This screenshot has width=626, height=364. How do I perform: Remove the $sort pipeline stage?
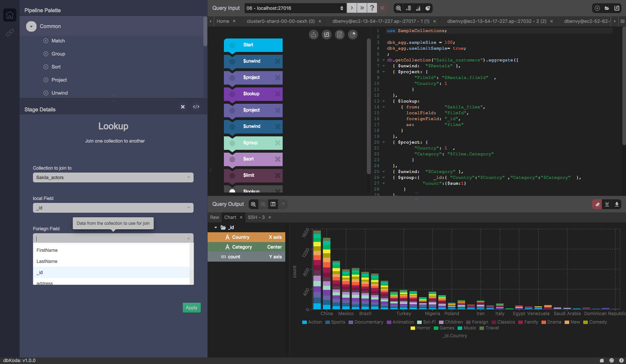[x=277, y=159]
